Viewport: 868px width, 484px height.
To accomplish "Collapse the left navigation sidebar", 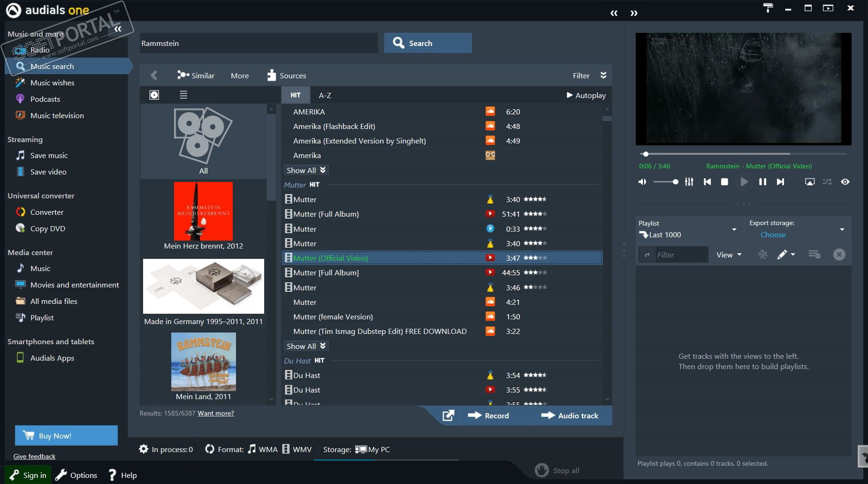I will pyautogui.click(x=118, y=29).
